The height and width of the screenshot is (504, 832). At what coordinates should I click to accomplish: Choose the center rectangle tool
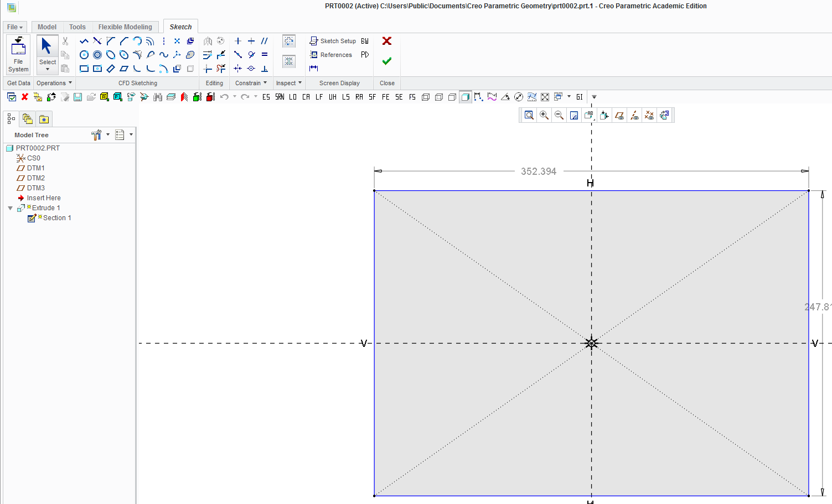pos(97,69)
